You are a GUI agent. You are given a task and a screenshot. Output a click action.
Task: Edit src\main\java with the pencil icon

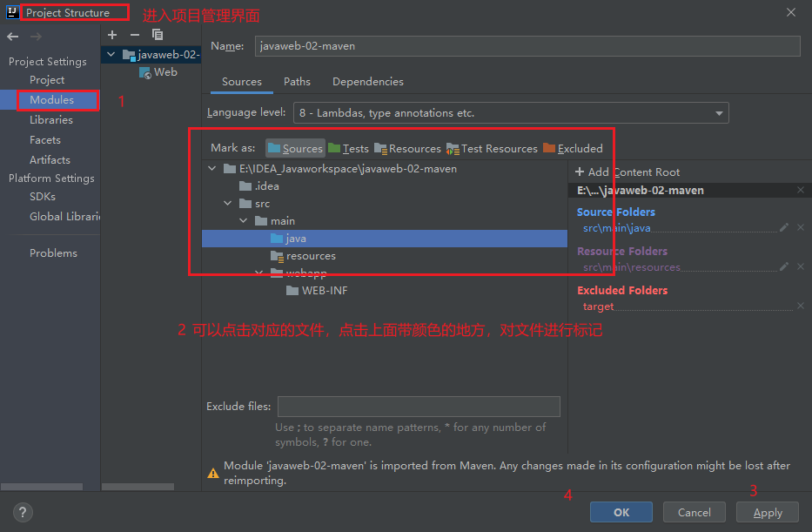click(786, 227)
